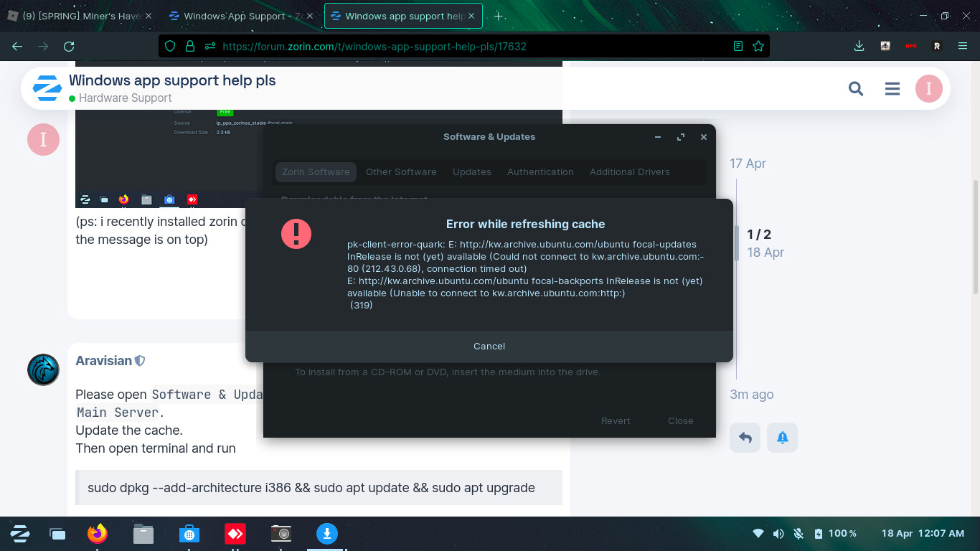
Task: Open the volume speaker tray icon
Action: [778, 534]
